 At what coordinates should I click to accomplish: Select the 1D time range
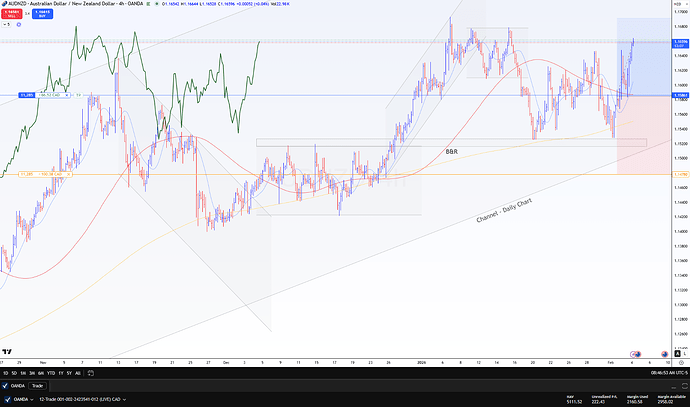click(x=5, y=373)
